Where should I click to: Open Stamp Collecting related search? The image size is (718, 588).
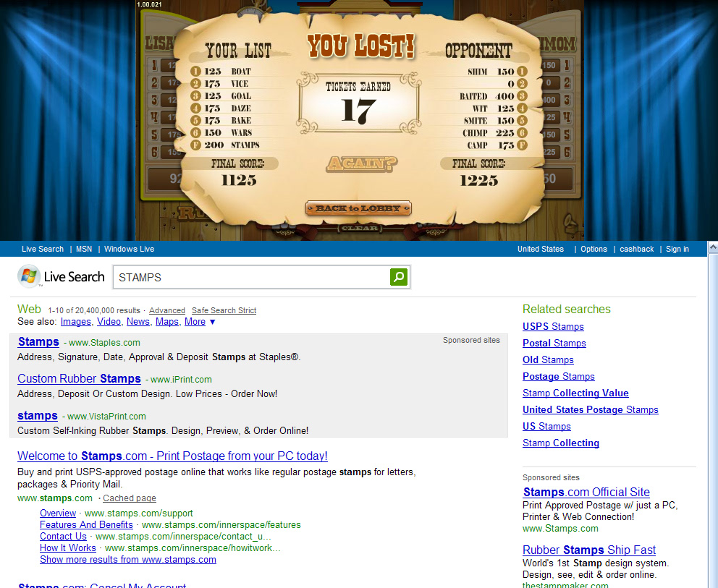click(x=561, y=443)
